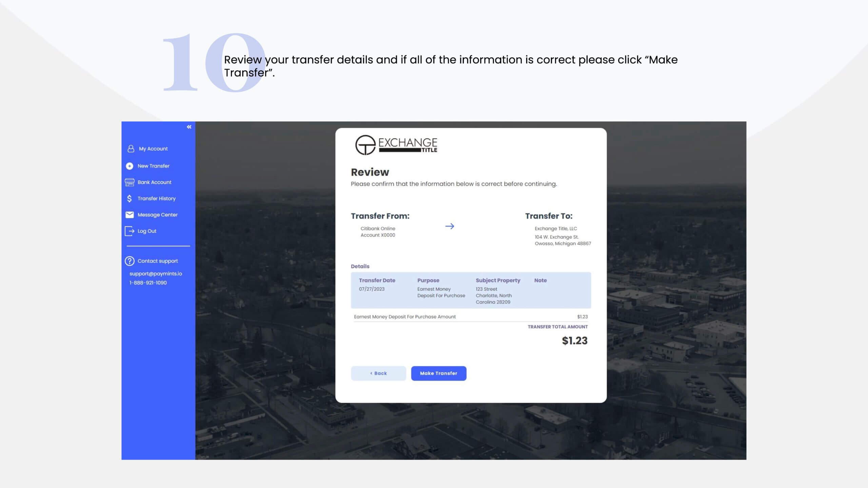This screenshot has height=488, width=868.
Task: Click the blue transfer arrow icon
Action: [450, 226]
